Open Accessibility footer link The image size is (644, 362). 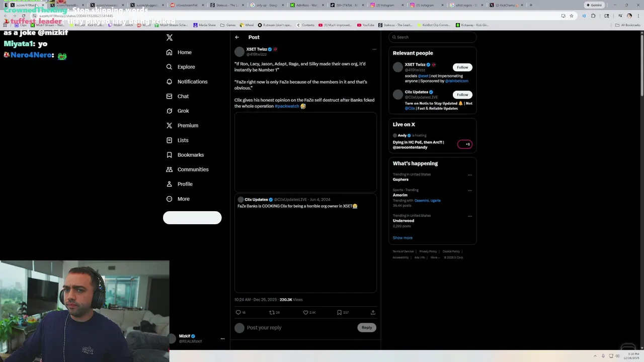[x=400, y=257]
